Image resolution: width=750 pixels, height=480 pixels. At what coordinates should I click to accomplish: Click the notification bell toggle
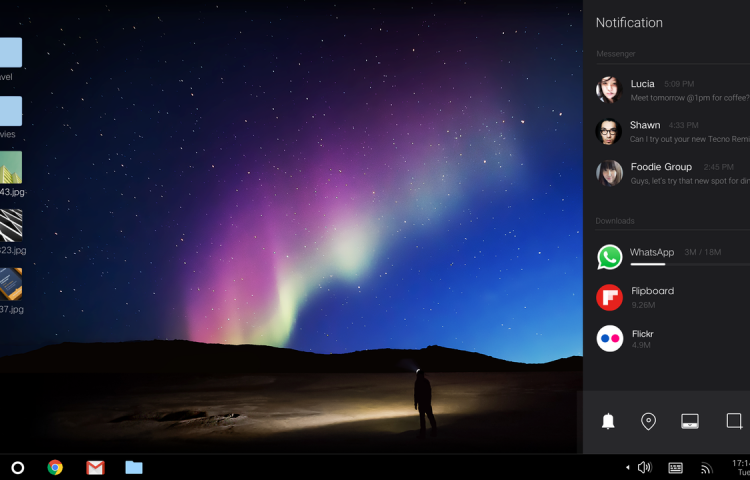608,421
